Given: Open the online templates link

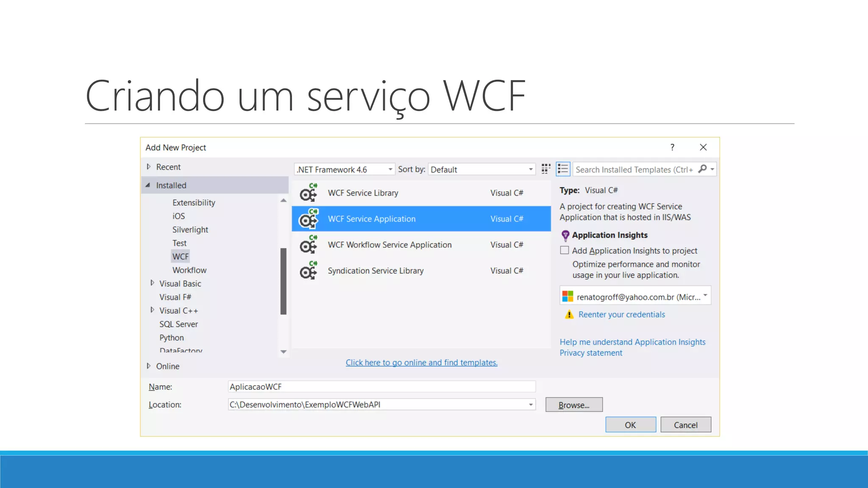Looking at the screenshot, I should pyautogui.click(x=421, y=363).
